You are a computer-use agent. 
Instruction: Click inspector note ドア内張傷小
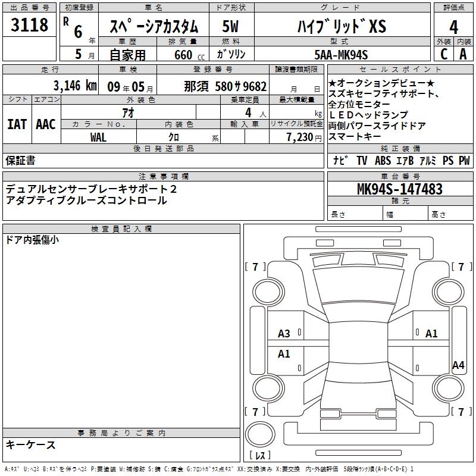(32, 240)
